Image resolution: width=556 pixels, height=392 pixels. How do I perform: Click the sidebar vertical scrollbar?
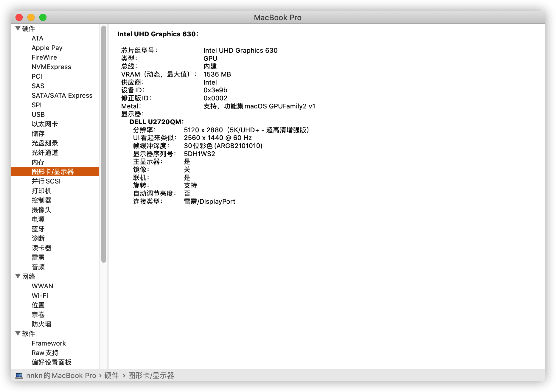click(104, 144)
